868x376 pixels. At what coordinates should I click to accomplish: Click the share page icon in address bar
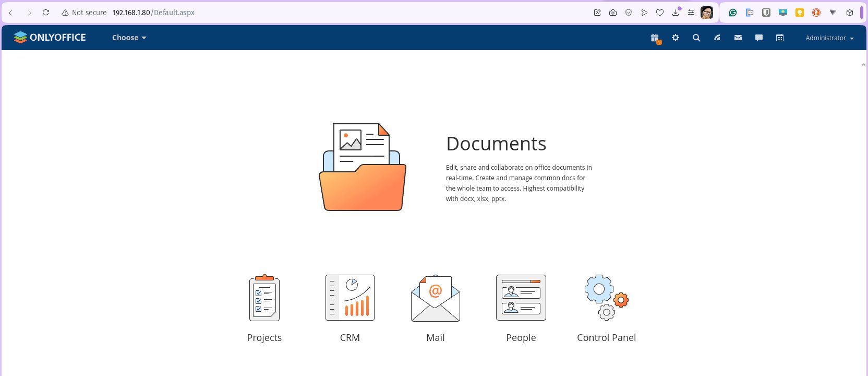(597, 13)
